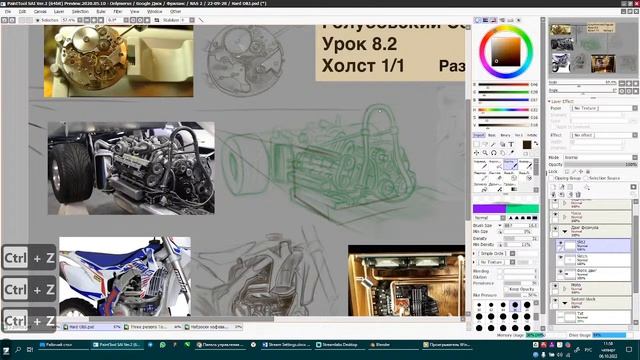Image resolution: width=640 pixels, height=360 pixels.
Task: Toggle the HSV slider panel icon
Action: pyautogui.click(x=494, y=20)
